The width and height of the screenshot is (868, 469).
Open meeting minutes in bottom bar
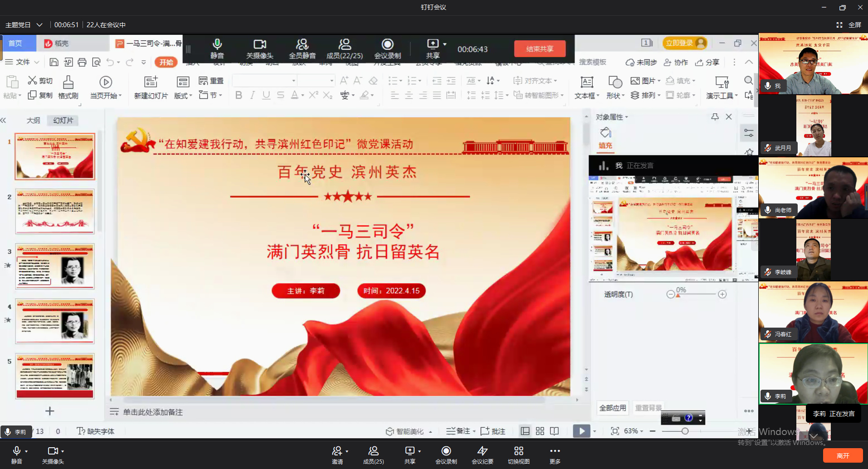(483, 455)
